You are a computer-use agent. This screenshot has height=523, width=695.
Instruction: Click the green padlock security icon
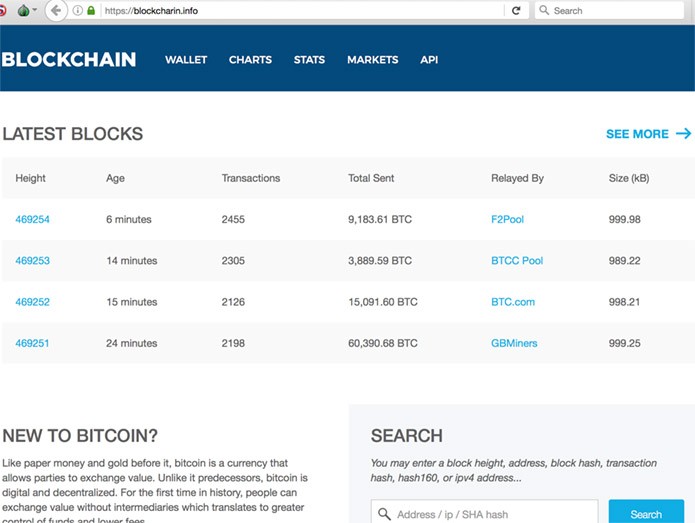91,11
